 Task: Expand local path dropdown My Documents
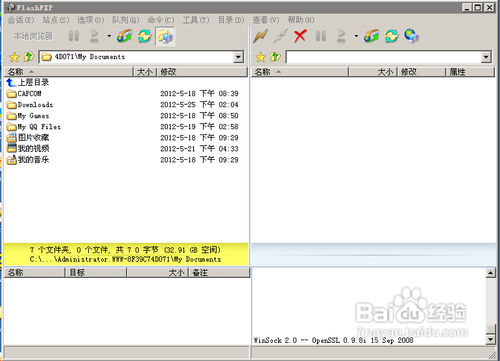click(238, 57)
